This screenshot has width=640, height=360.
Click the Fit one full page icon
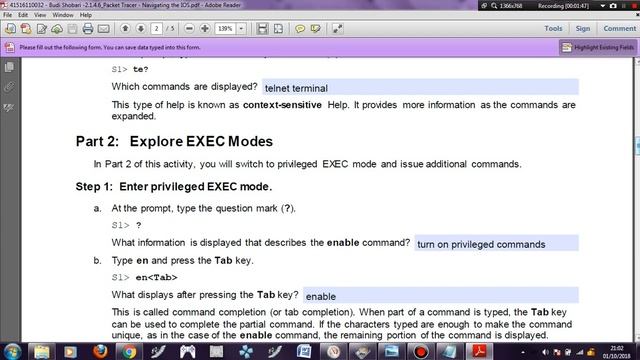coord(278,29)
